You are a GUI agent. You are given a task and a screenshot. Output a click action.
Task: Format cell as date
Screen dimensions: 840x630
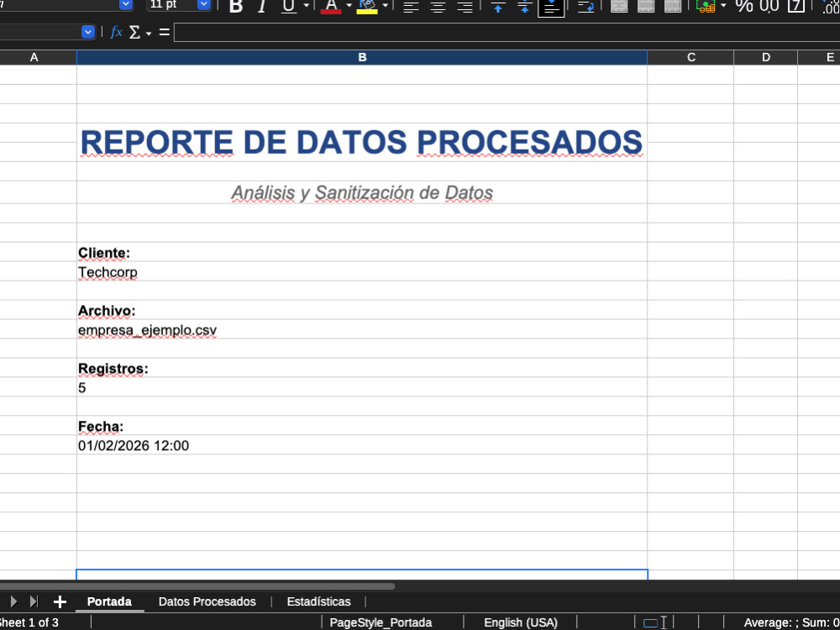pos(796,7)
